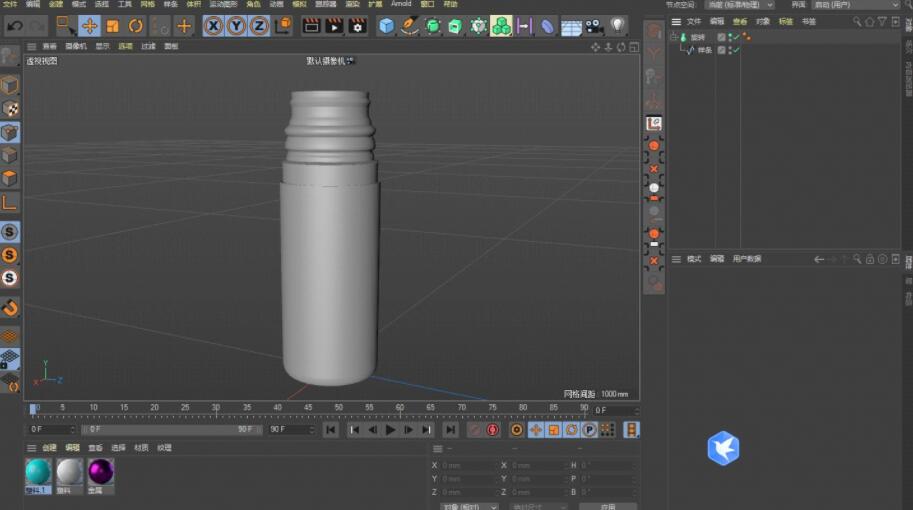Select the purple 金属 material swatch
Viewport: 913px width, 510px height.
101,472
